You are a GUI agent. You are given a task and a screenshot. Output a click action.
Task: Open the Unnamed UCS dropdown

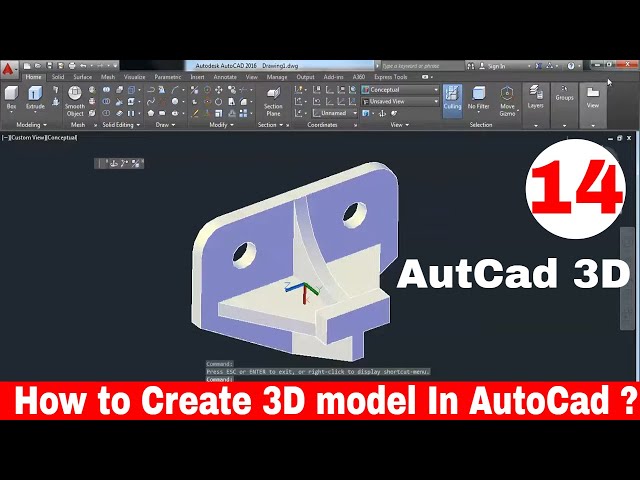(335, 113)
